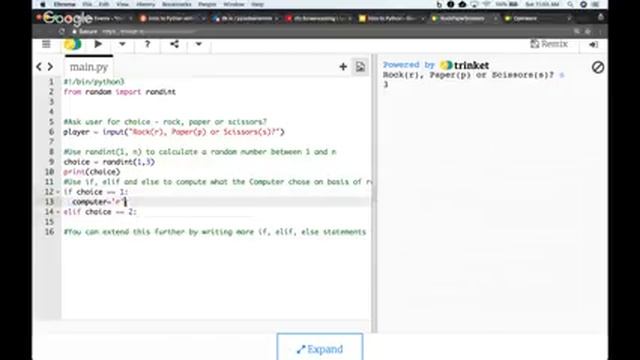Viewport: 640px width, 360px height.
Task: Open Spotlight search magnifier icon
Action: [x=570, y=4]
